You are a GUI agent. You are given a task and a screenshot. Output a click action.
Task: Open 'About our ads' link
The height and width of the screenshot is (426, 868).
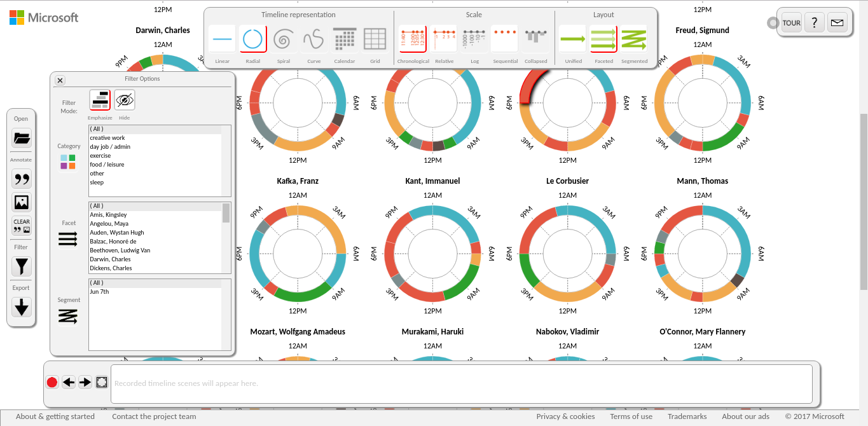(x=745, y=416)
